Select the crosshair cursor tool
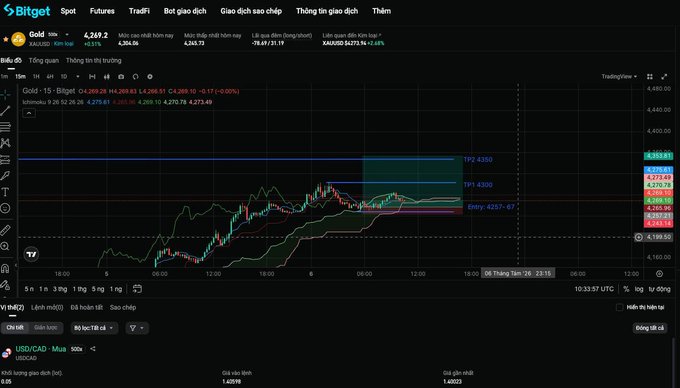This screenshot has width=680, height=388. [x=5, y=94]
